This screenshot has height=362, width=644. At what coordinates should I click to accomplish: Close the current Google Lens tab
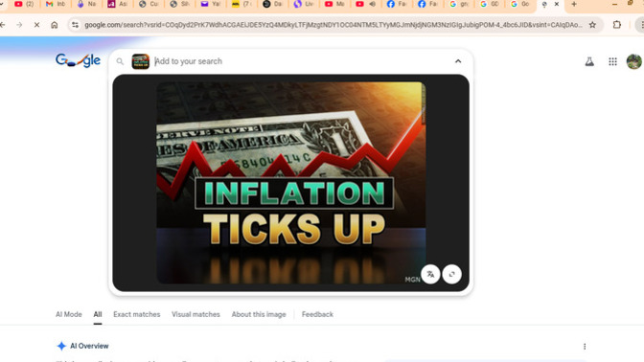[x=557, y=4]
